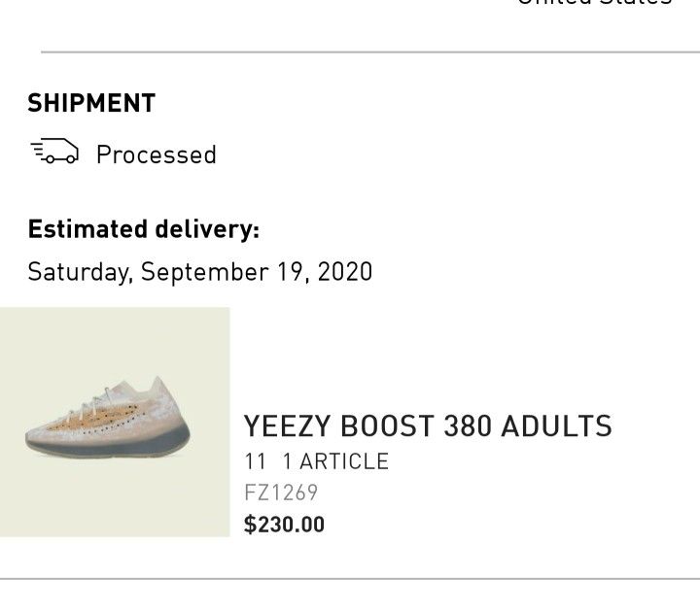Open the Yeezy shoe product thumbnail
This screenshot has height=612, width=700.
(115, 422)
